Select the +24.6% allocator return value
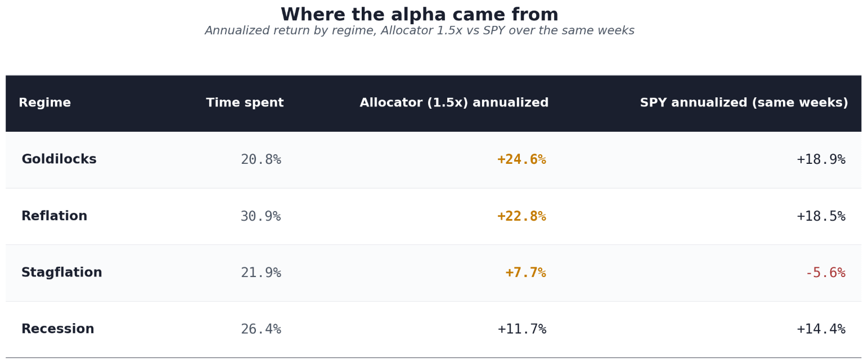 521,160
